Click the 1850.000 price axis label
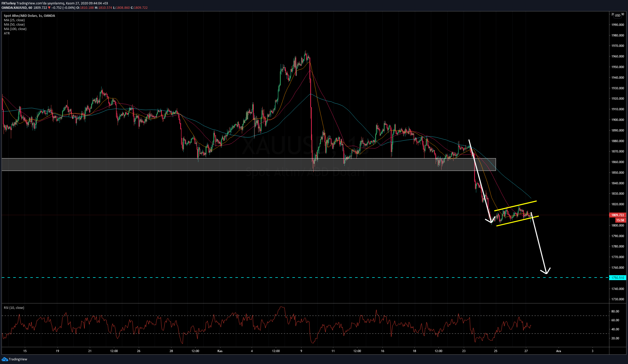 [618, 173]
